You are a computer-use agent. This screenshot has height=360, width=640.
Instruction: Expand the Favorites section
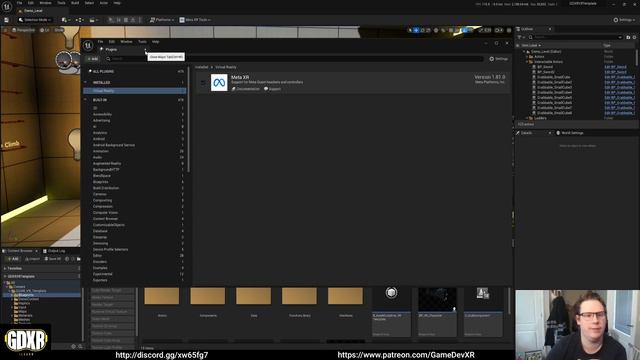[5, 268]
